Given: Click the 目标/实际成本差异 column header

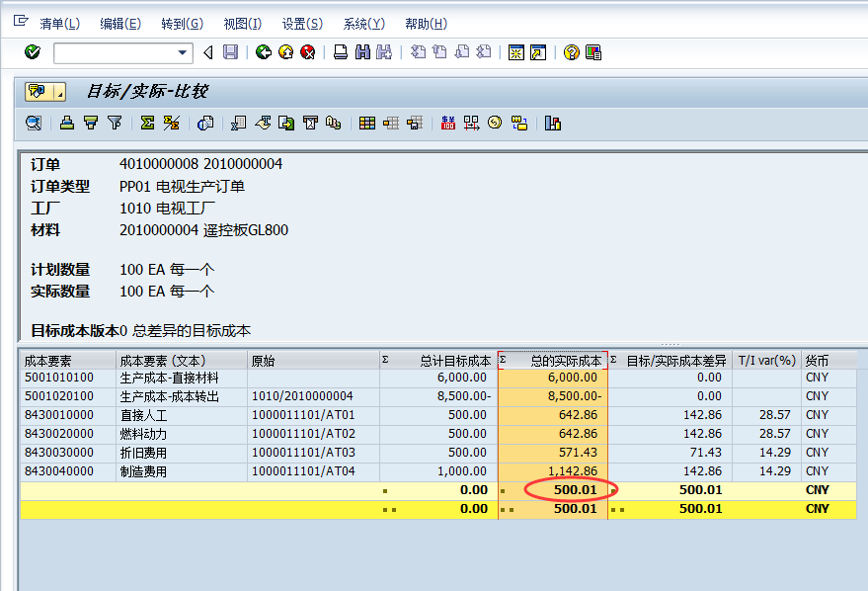Looking at the screenshot, I should (671, 361).
